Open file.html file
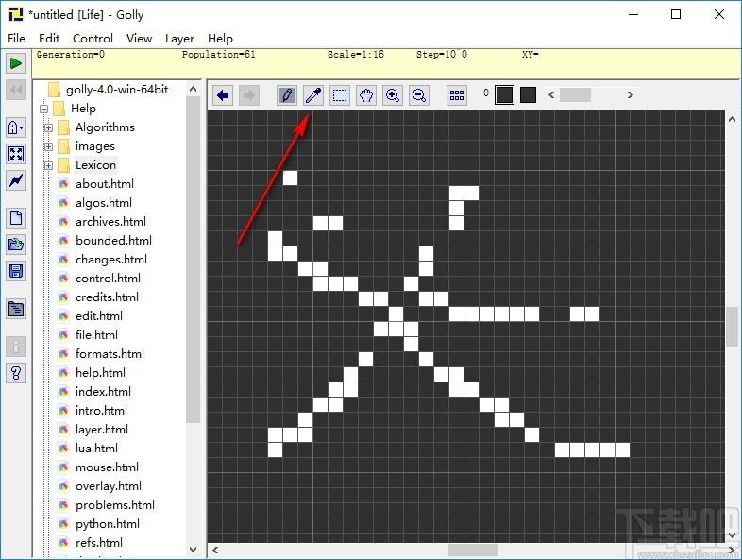 click(x=96, y=335)
